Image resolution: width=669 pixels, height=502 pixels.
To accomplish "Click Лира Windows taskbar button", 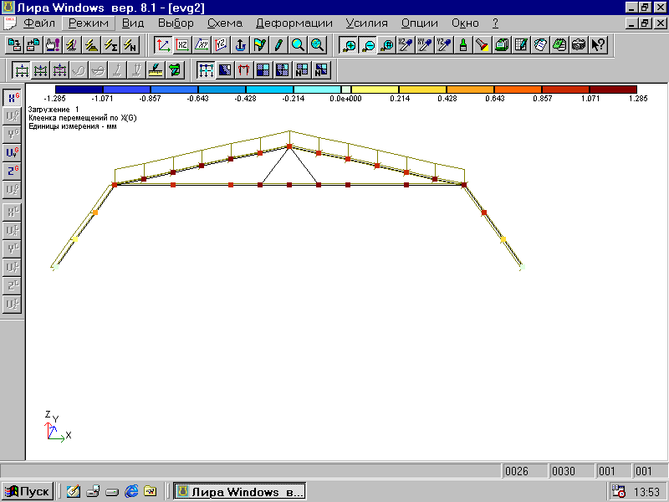I will point(240,492).
